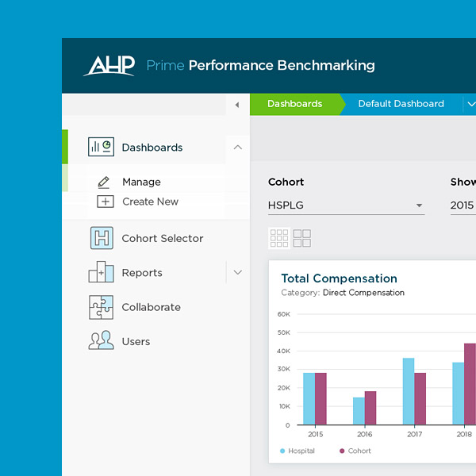Expand the Reports submenu chevron
This screenshot has width=476, height=476.
pos(238,272)
